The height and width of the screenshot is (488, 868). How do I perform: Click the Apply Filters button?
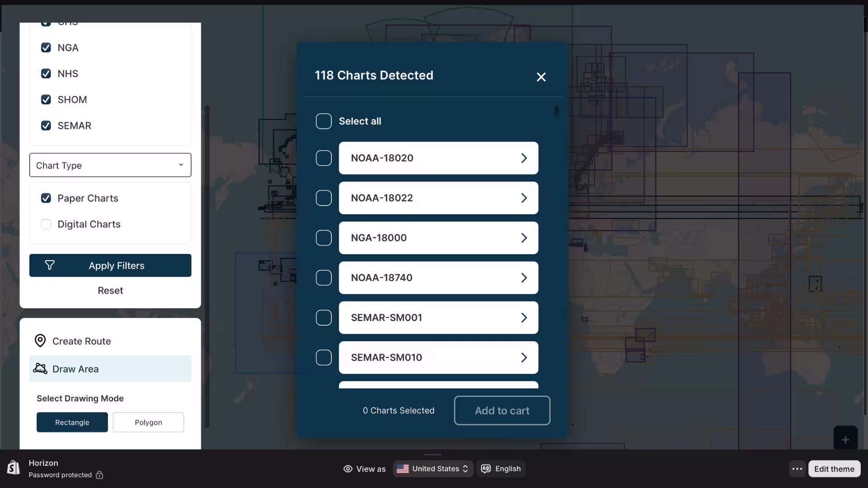coord(110,265)
